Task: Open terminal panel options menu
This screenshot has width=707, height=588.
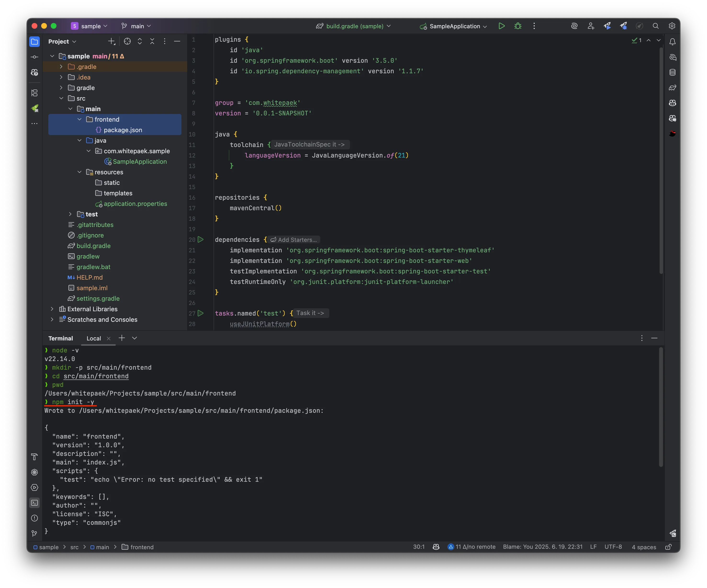Action: coord(642,338)
